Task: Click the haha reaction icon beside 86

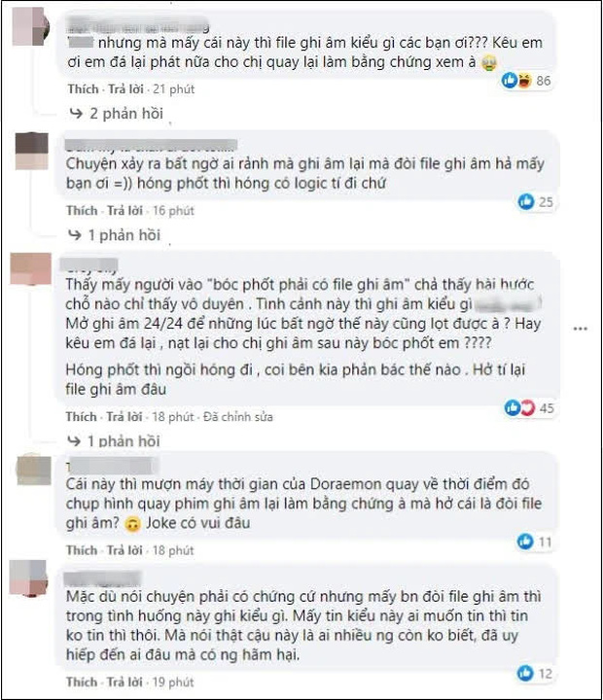Action: 524,81
